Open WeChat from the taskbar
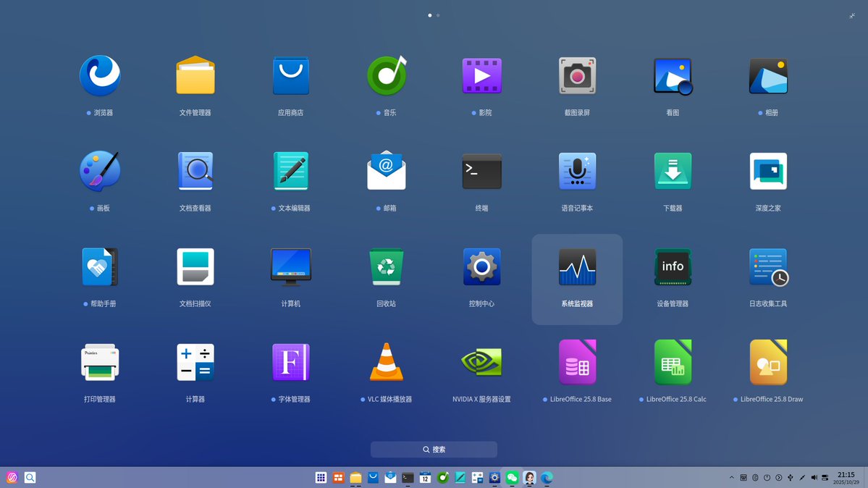 click(513, 477)
